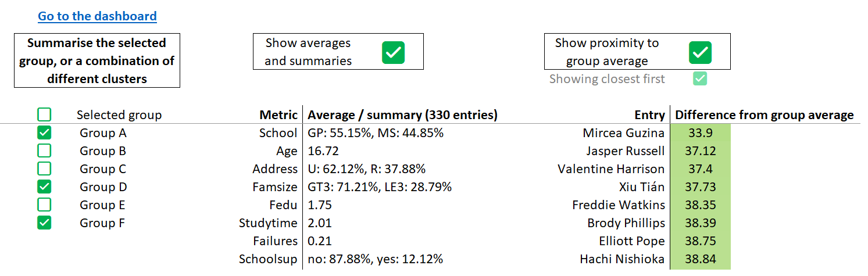Toggle the Showing closest first checkbox
The image size is (868, 276).
click(700, 79)
